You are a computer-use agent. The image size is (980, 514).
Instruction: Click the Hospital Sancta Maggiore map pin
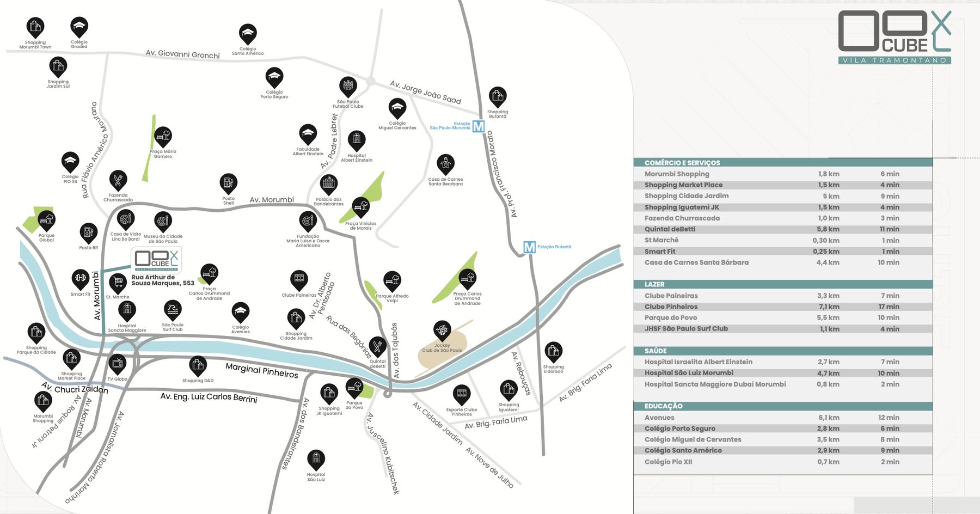(127, 312)
